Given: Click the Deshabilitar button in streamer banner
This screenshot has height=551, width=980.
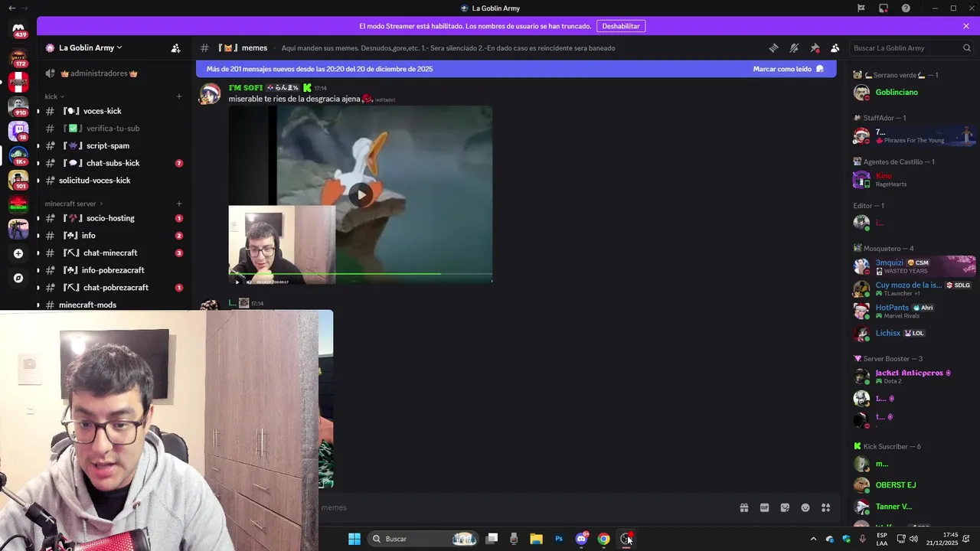Looking at the screenshot, I should click(x=620, y=26).
